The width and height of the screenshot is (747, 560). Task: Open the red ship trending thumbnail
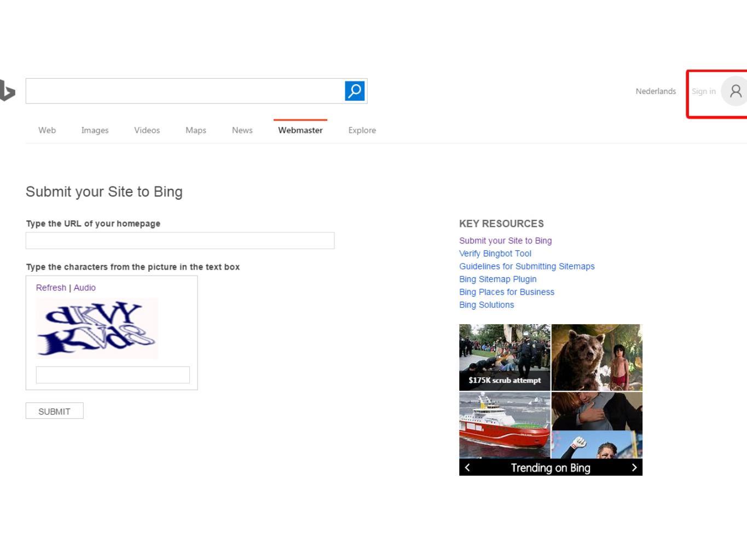pos(505,425)
